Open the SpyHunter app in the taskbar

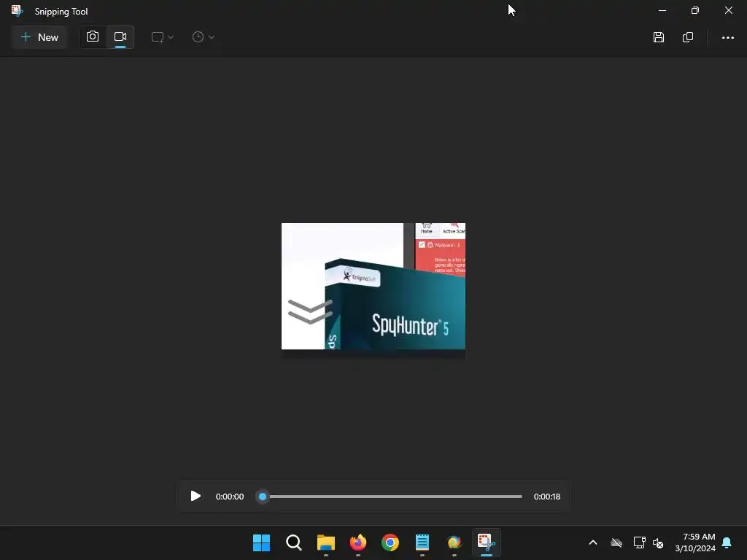tap(454, 542)
